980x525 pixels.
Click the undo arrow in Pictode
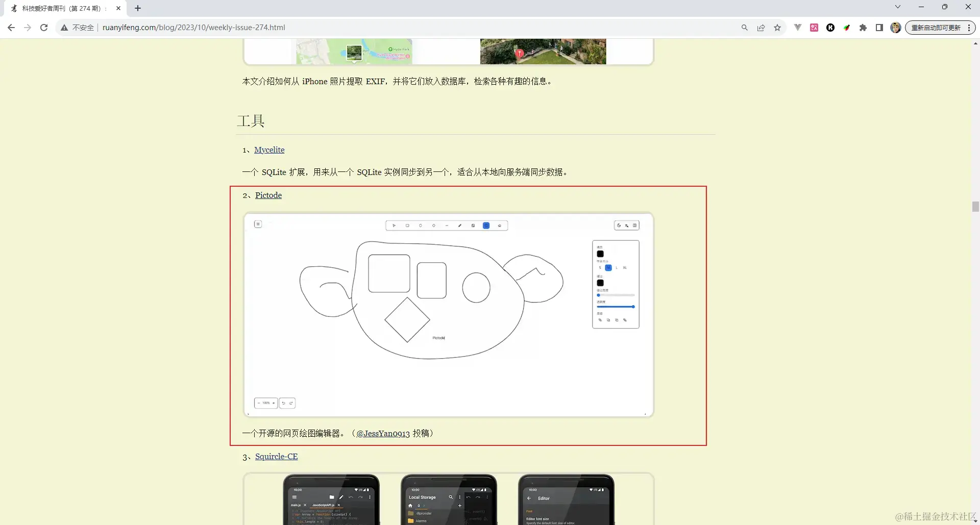(x=284, y=403)
